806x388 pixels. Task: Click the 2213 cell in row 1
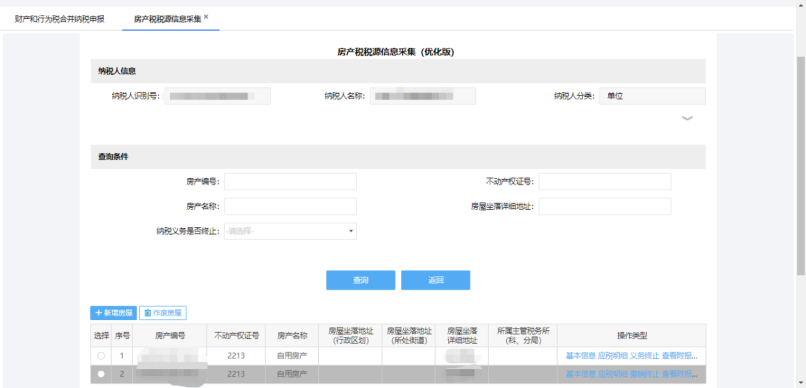click(x=236, y=356)
